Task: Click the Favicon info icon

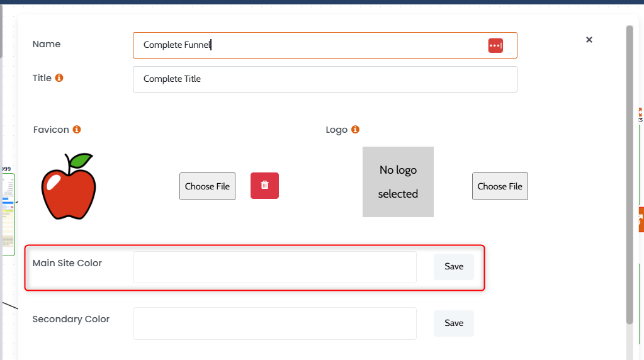Action: click(x=77, y=130)
